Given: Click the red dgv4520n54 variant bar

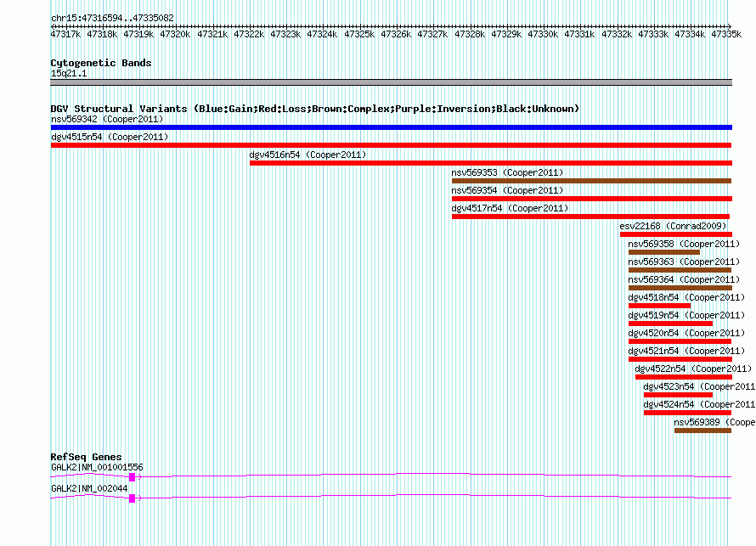Looking at the screenshot, I should pyautogui.click(x=680, y=341).
